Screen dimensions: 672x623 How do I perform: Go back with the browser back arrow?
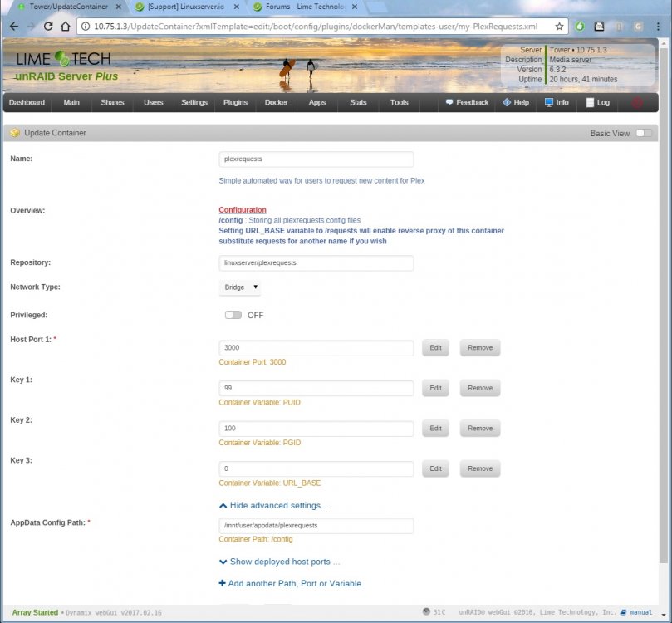[x=14, y=27]
